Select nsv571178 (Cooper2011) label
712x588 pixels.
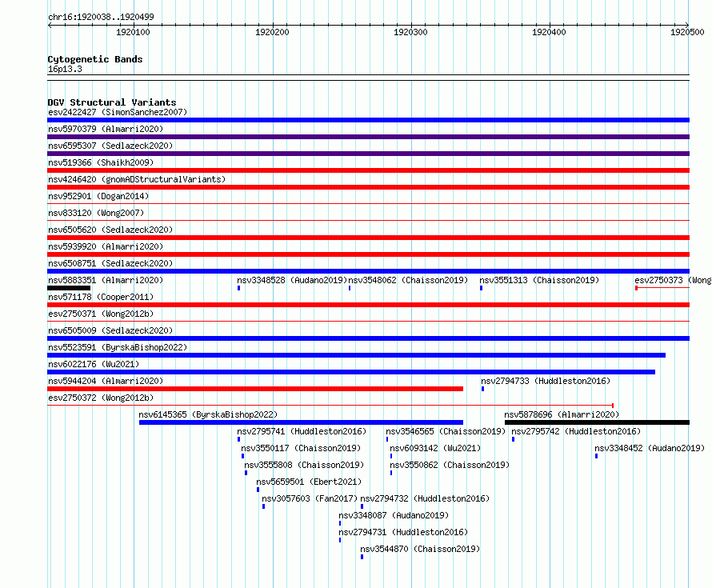[x=101, y=297]
